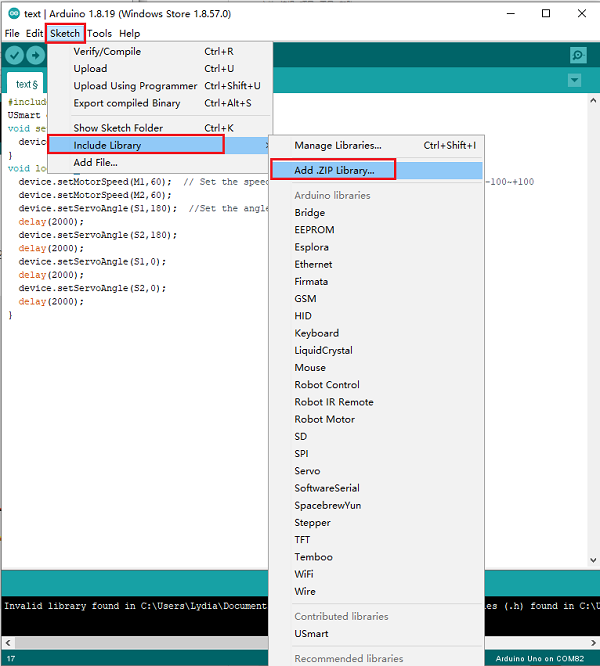
Task: Click the Sketch menu
Action: [x=65, y=33]
